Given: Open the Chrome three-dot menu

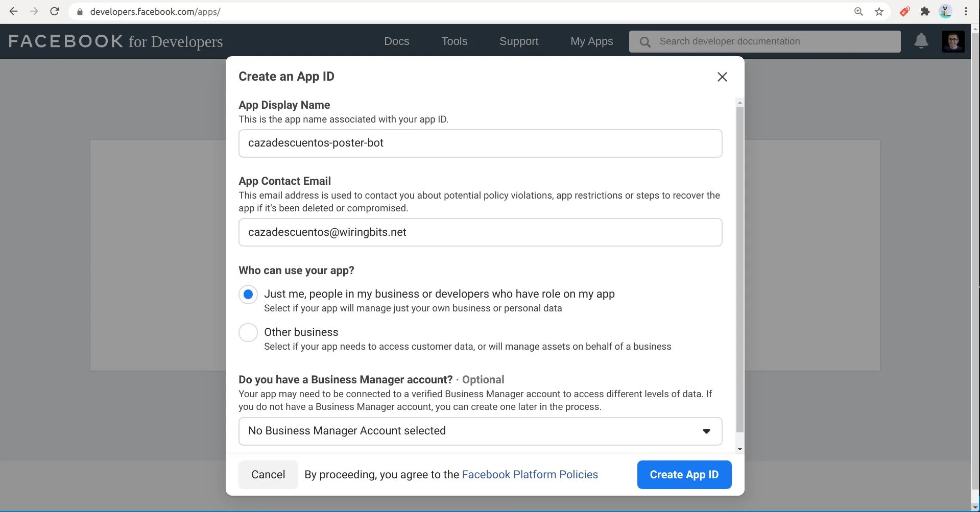Looking at the screenshot, I should pos(966,11).
